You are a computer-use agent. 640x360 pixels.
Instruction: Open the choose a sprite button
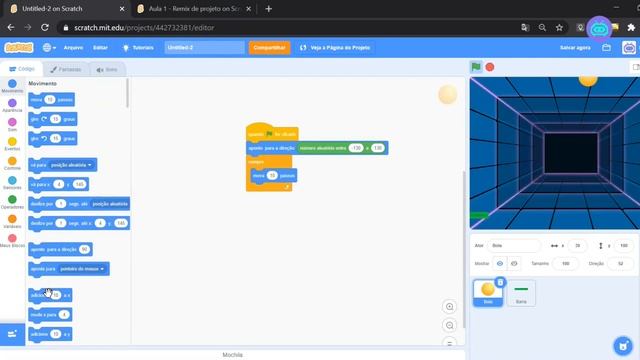point(623,346)
